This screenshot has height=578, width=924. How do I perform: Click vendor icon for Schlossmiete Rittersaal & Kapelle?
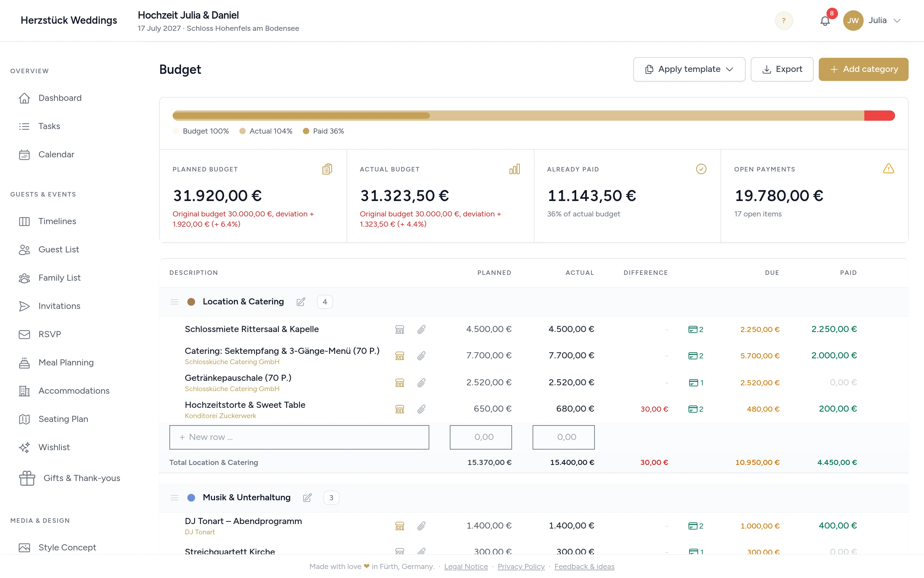coord(400,329)
